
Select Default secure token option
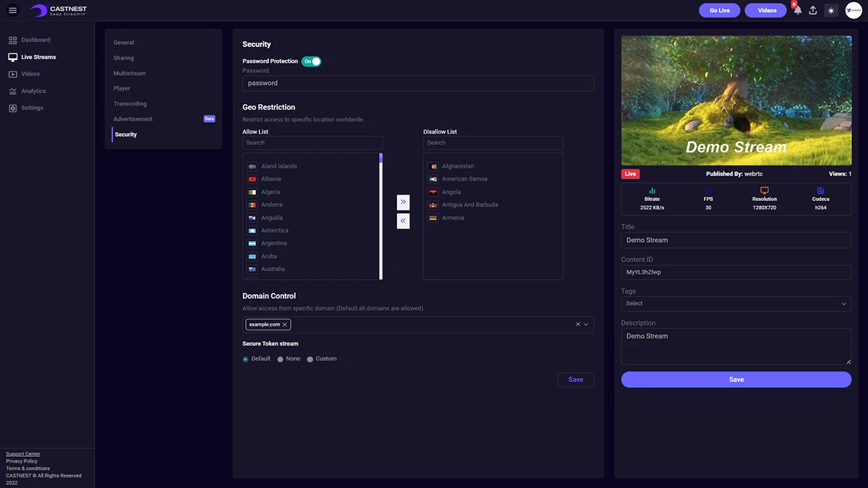pyautogui.click(x=246, y=359)
